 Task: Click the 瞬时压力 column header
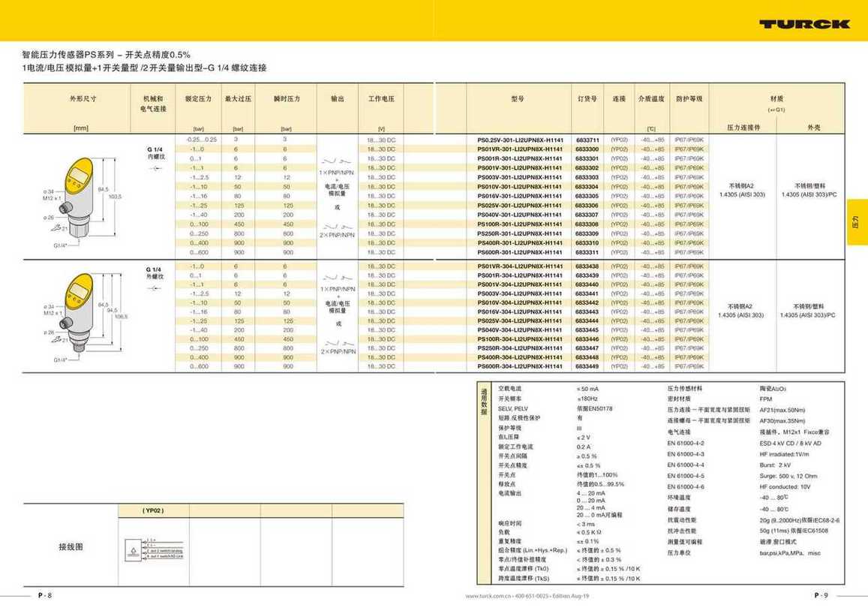[x=287, y=98]
